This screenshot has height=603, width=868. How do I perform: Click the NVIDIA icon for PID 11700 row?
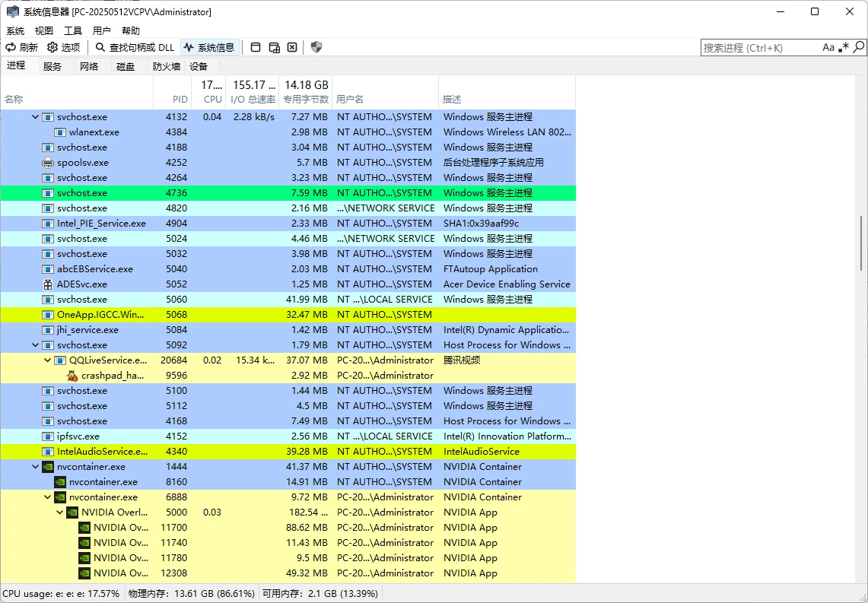click(84, 527)
